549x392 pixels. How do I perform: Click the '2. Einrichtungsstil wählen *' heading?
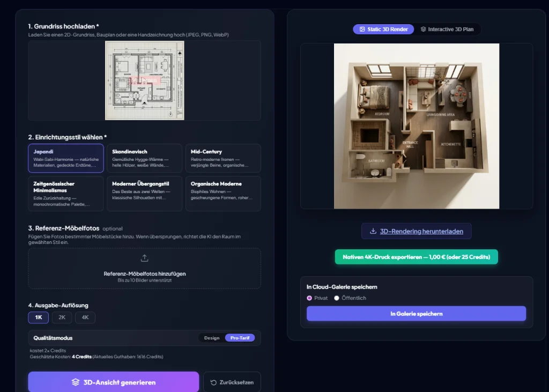click(68, 137)
